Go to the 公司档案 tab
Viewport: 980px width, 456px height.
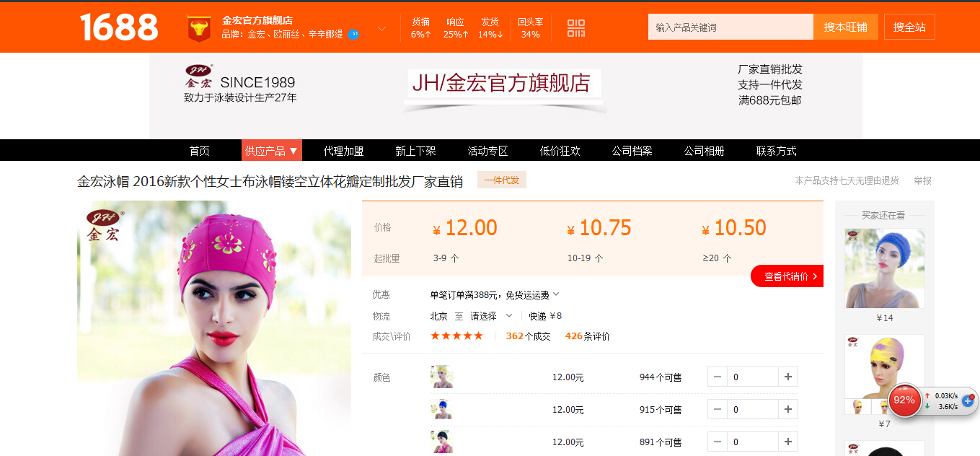click(632, 151)
